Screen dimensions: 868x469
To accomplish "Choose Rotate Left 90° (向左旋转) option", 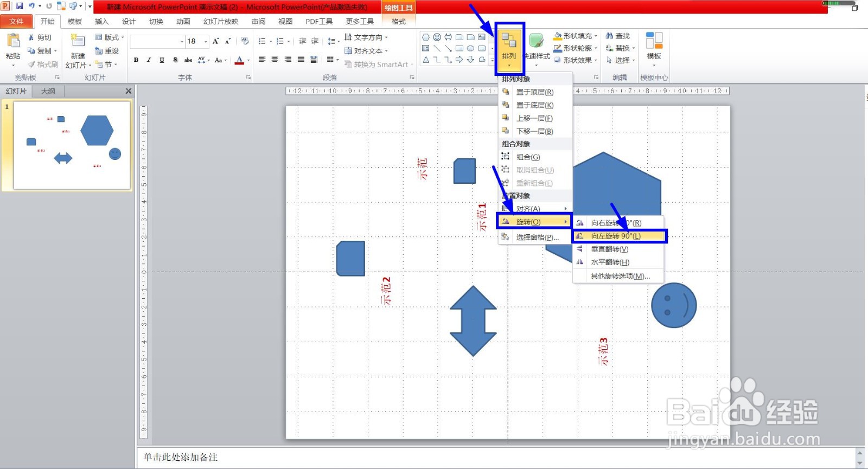I will click(619, 236).
